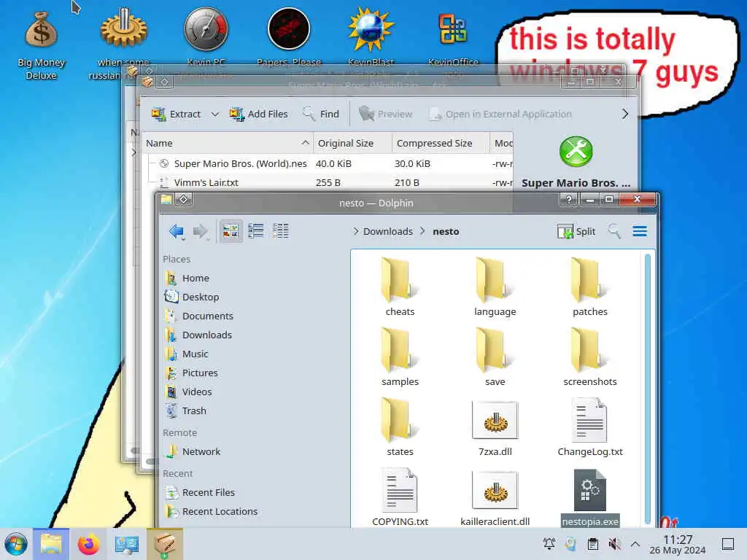Expand the breadcrumb arrow before Downloads
Screen dimensions: 747x560
355,231
